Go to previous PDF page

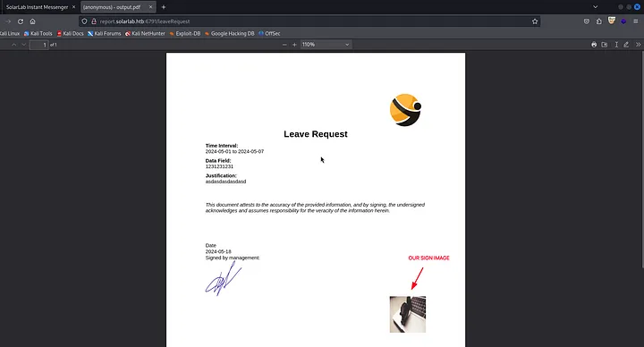pos(14,45)
